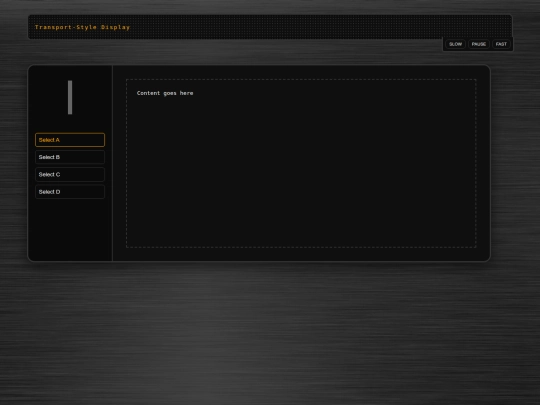Viewport: 540px width, 405px height.
Task: Choose the Select A option
Action: 70,140
